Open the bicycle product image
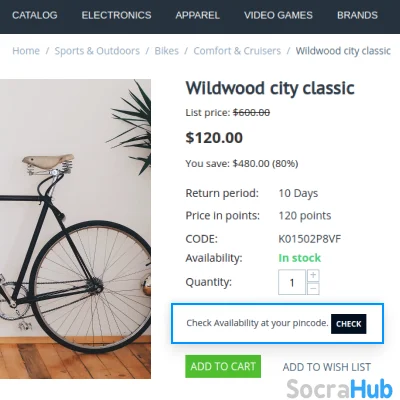The height and width of the screenshot is (400, 400). click(75, 229)
